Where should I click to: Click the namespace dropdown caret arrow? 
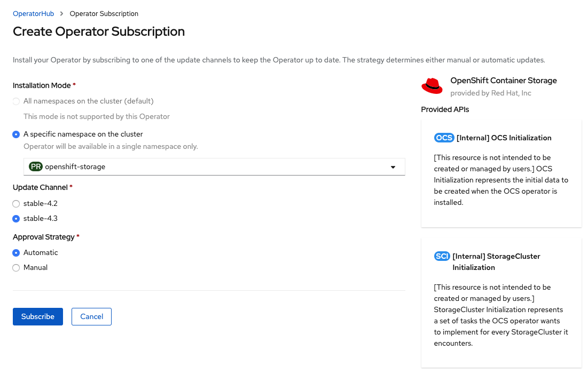point(393,167)
